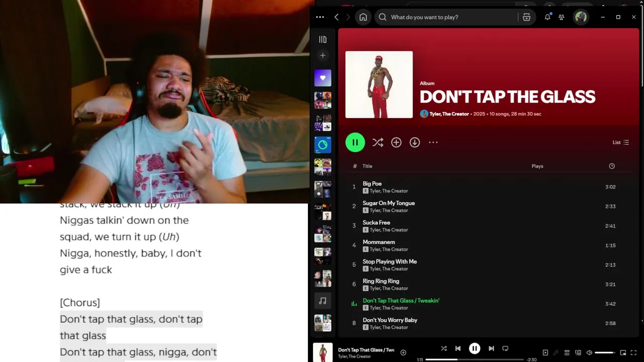This screenshot has width=644, height=362.
Task: Open the Spotify three-dots app menu
Action: pos(320,17)
